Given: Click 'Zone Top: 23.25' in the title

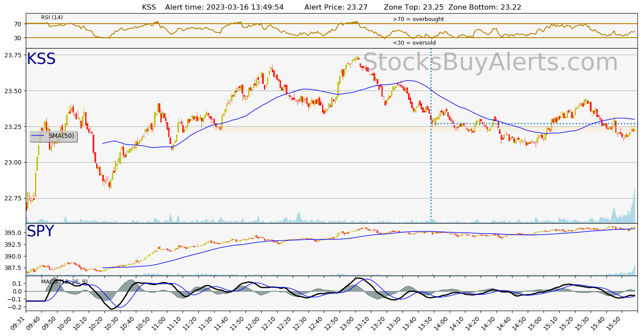Looking at the screenshot, I should click(414, 7).
